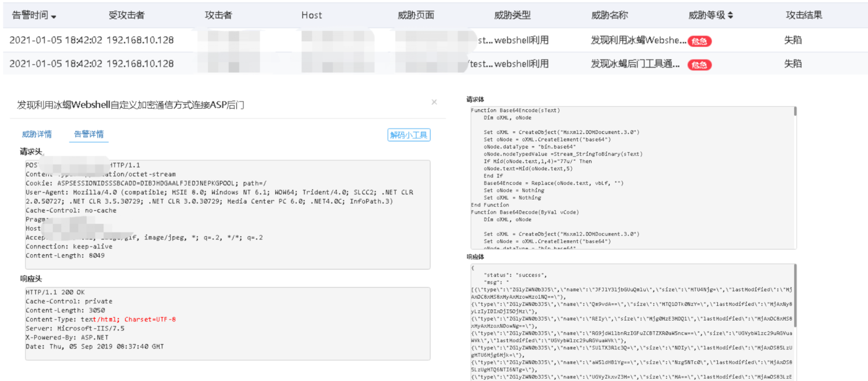Sort by 威胁等级 column arrows
The width and height of the screenshot is (868, 381).
click(730, 15)
